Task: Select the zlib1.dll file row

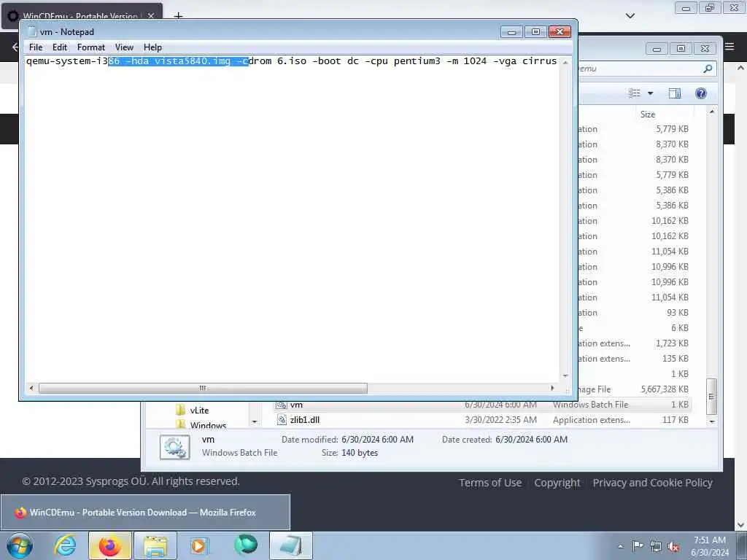Action: [482, 420]
